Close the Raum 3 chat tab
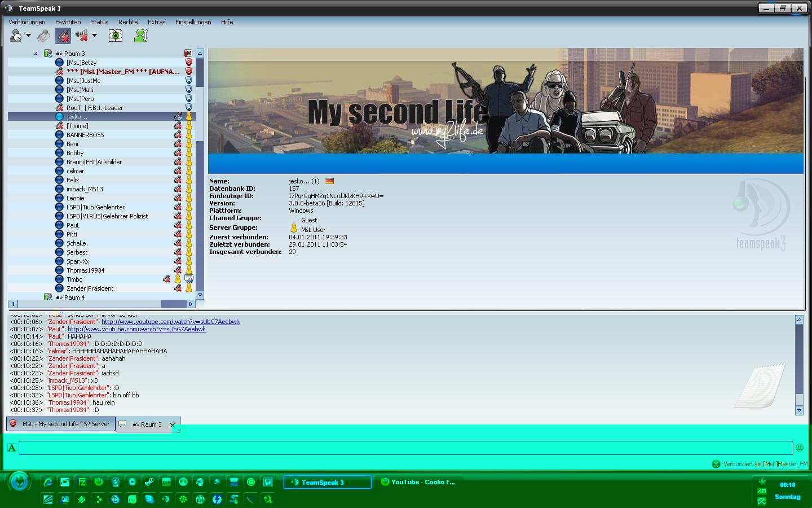The height and width of the screenshot is (508, 812). click(x=173, y=425)
